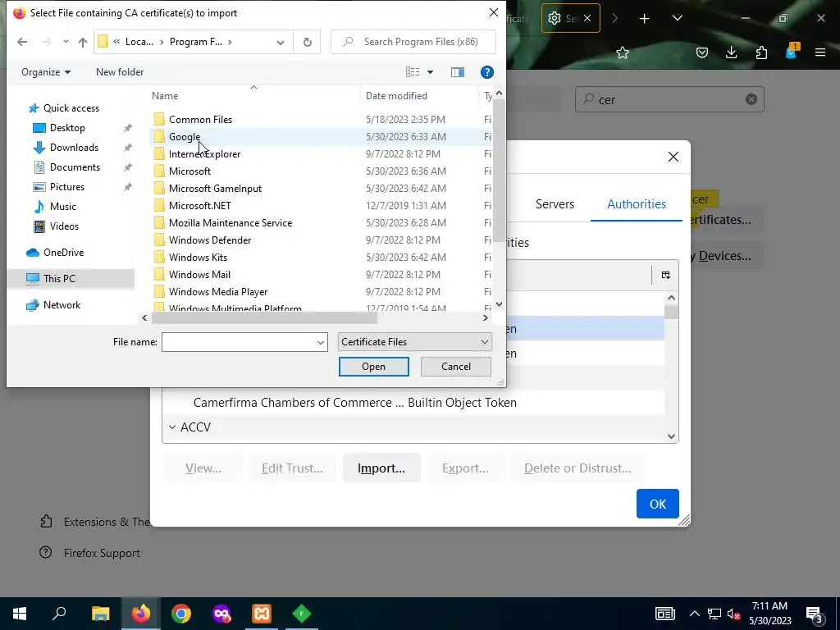Click Open in the file dialog
This screenshot has height=630, width=840.
[373, 367]
